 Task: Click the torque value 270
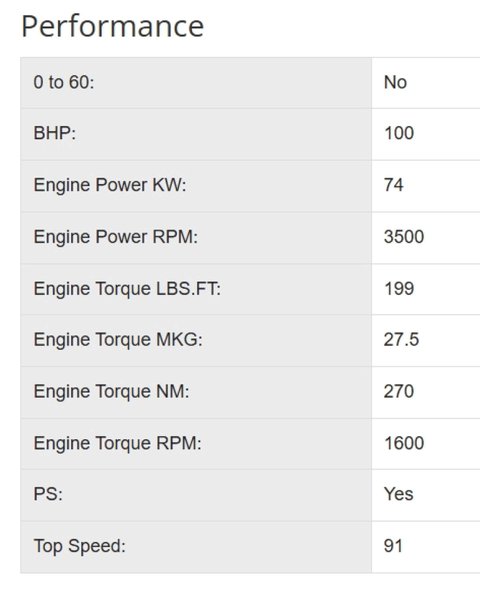399,392
